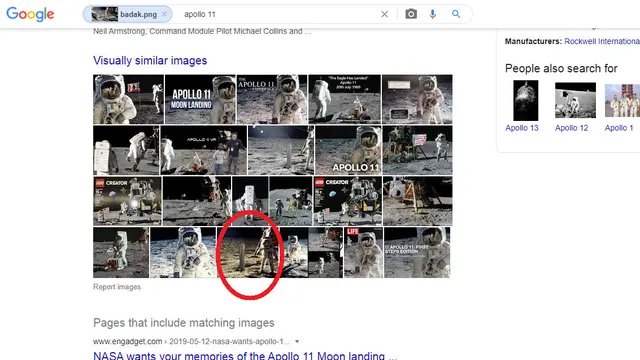Click the 'Pages that include matching images' heading

(x=184, y=322)
